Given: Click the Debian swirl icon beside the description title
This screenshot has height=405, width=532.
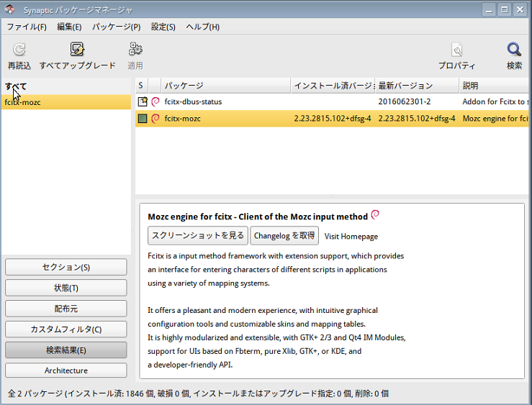Looking at the screenshot, I should (375, 214).
